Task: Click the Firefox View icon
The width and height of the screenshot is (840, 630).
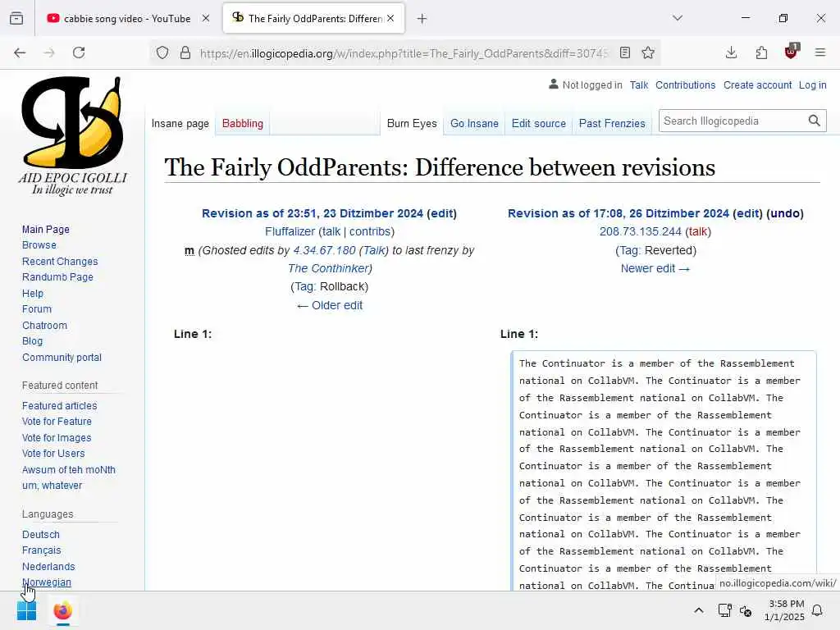Action: [x=16, y=18]
